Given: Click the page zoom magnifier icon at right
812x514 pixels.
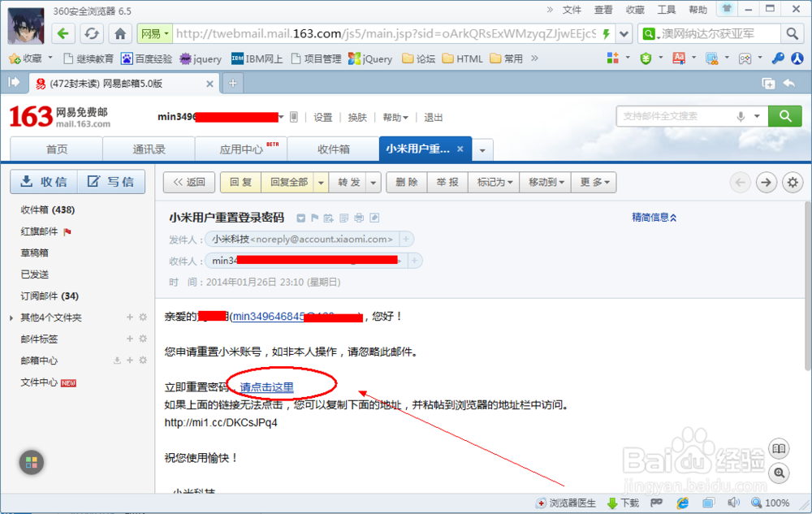Looking at the screenshot, I should click(779, 473).
